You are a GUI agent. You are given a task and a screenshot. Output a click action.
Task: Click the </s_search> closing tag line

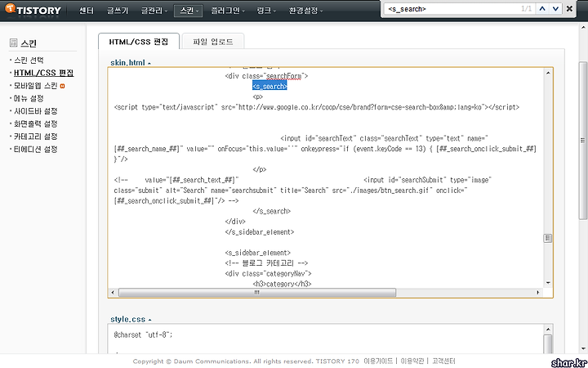(x=271, y=211)
